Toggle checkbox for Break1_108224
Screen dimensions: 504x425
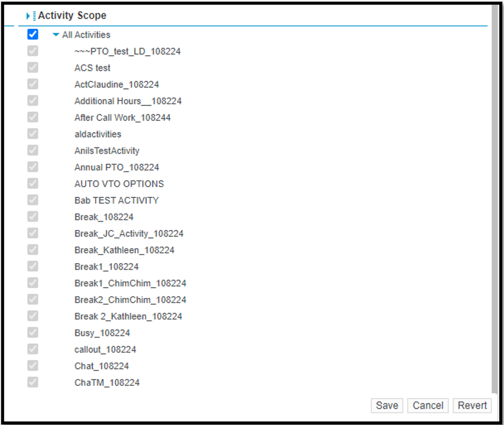coord(33,266)
